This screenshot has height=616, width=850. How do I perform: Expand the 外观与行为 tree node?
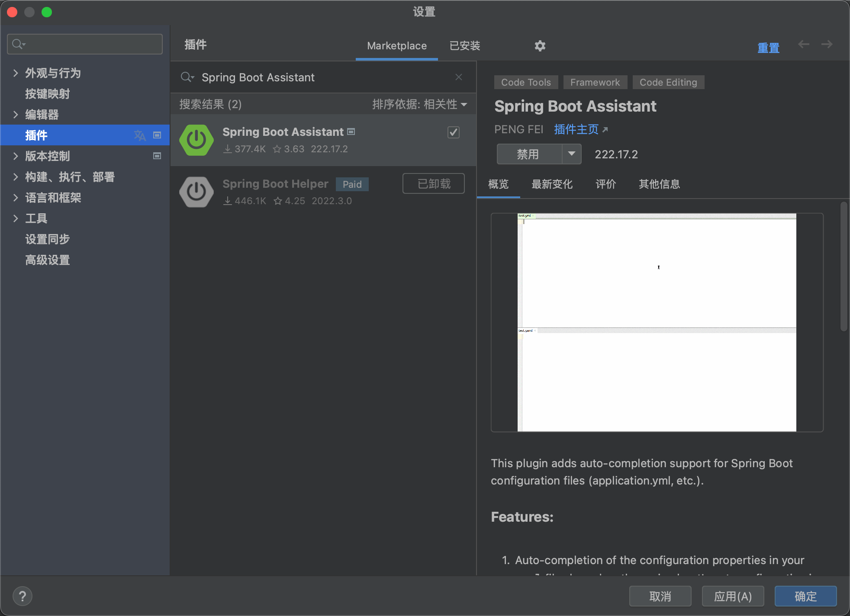click(x=16, y=73)
